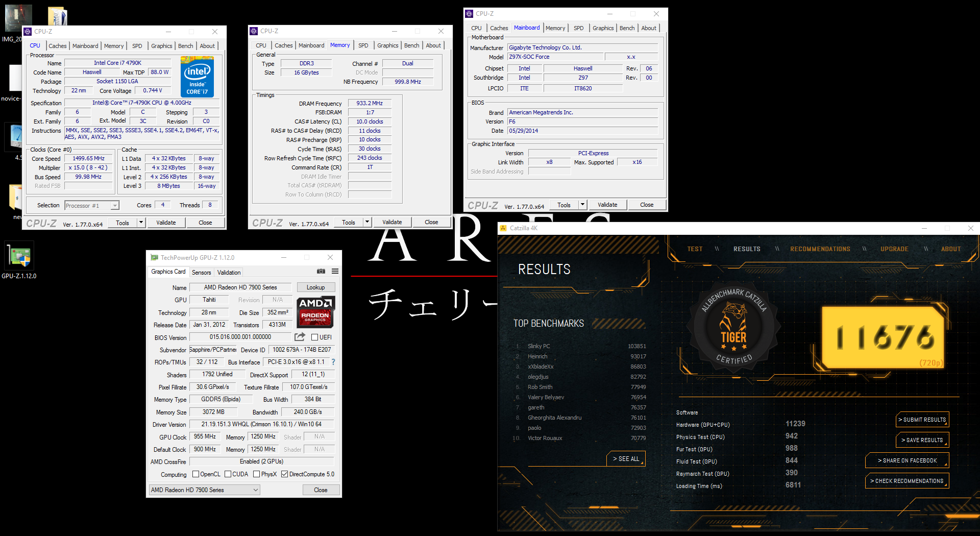The width and height of the screenshot is (980, 536).
Task: Click the 11676 score display
Action: (883, 337)
